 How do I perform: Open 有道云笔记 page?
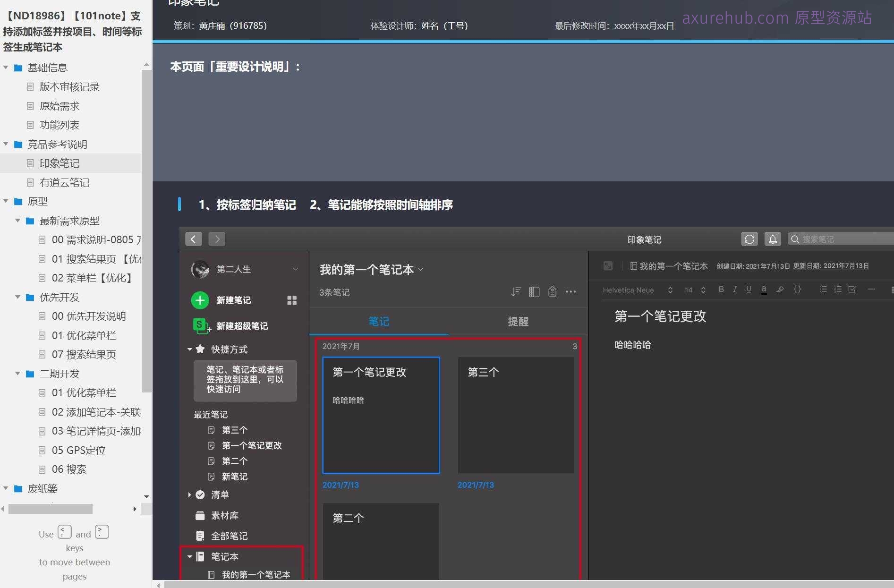click(x=65, y=182)
